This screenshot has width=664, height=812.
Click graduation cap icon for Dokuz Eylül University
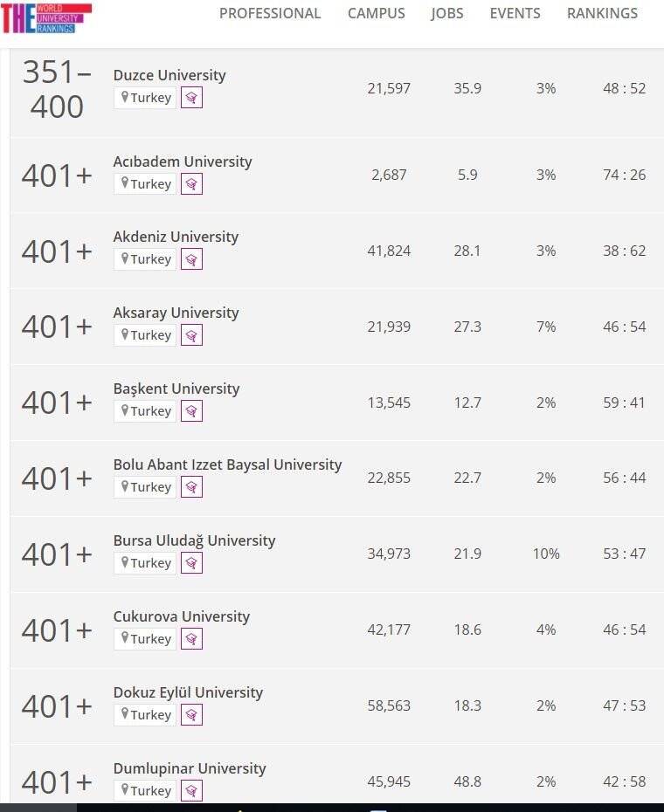pos(191,715)
